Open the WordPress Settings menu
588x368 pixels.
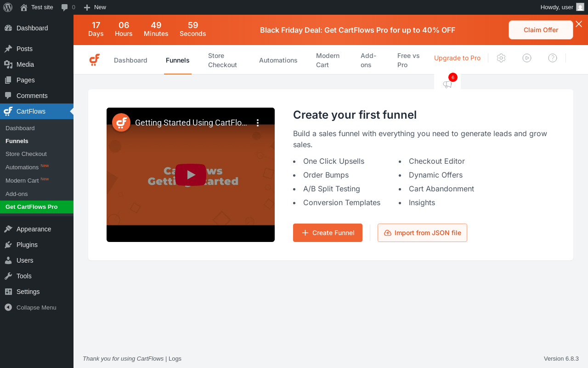[x=37, y=292]
